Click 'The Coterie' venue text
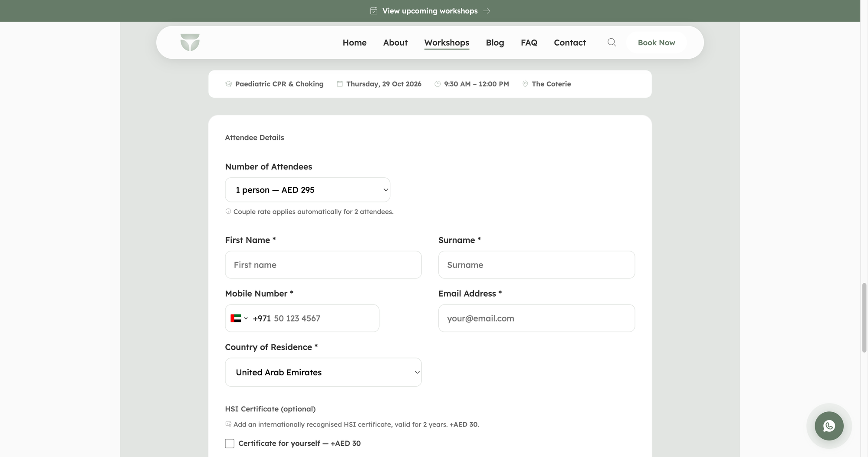The image size is (868, 457). pos(551,84)
